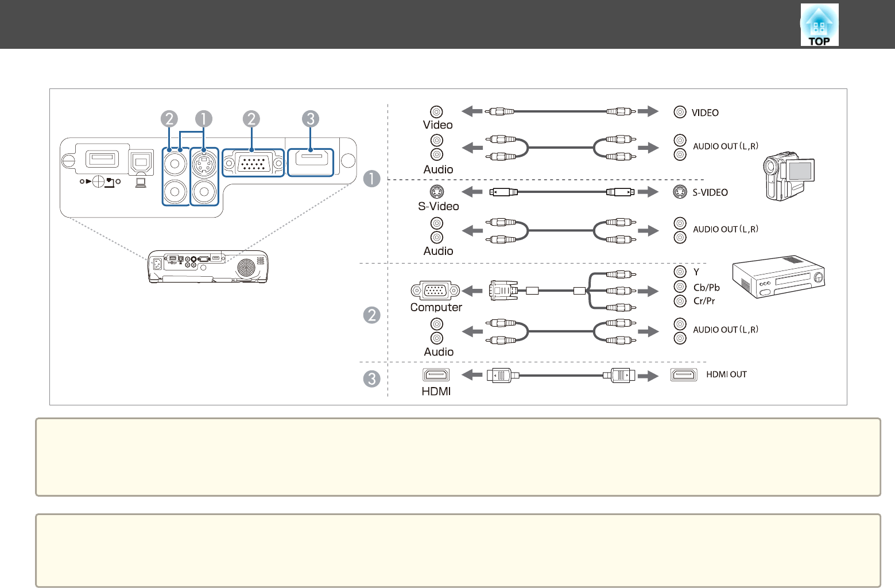Click the 'S-Video' label on the left
895x588 pixels.
438,207
